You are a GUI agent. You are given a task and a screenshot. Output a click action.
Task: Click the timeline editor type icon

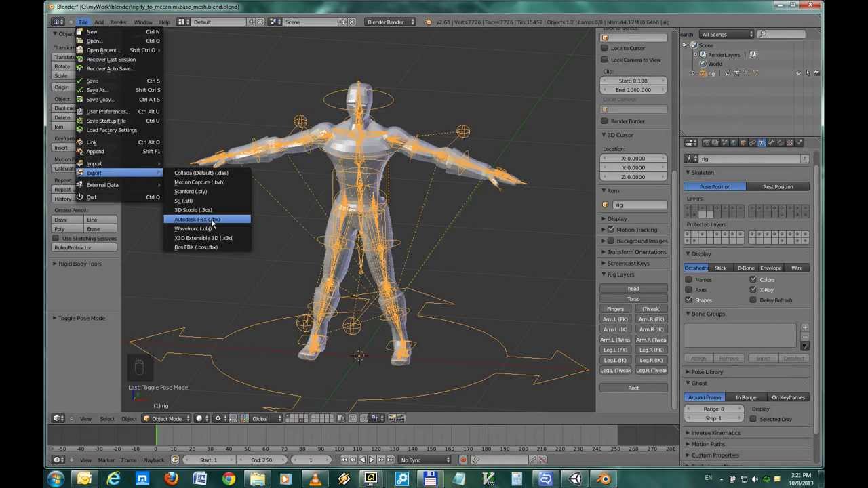pos(60,460)
